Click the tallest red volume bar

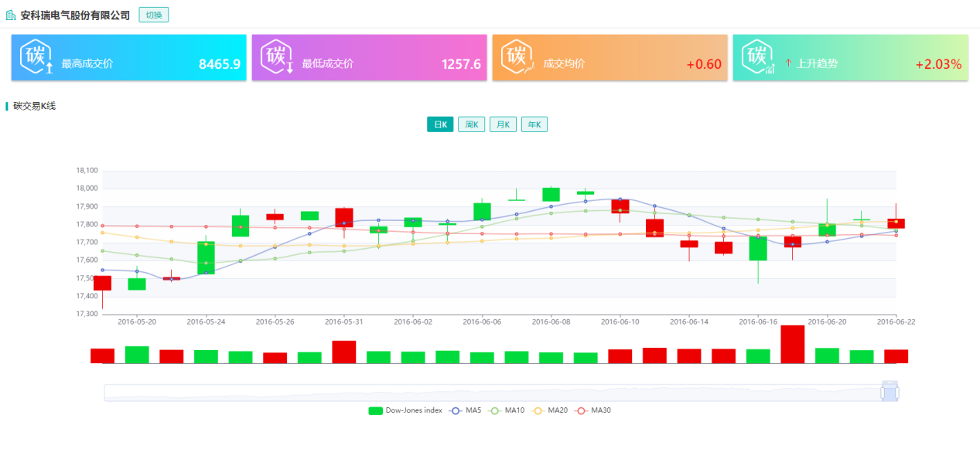[793, 345]
